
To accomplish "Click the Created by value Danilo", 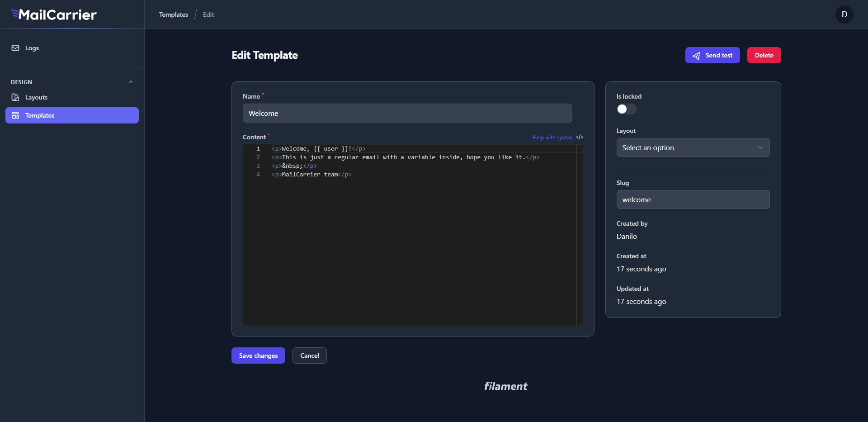I will pyautogui.click(x=627, y=236).
